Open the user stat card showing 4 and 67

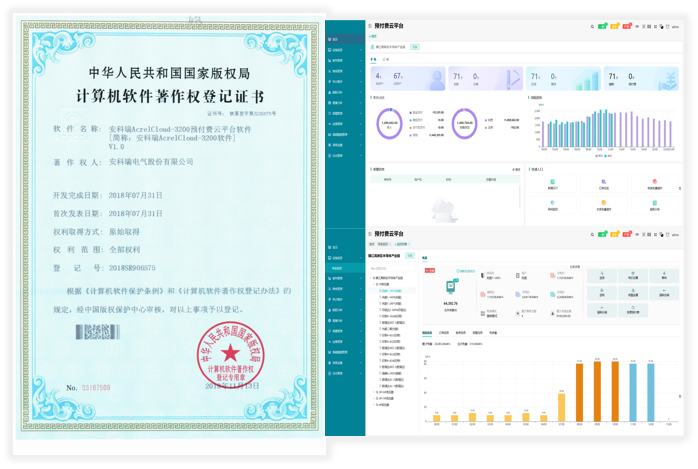tap(408, 79)
